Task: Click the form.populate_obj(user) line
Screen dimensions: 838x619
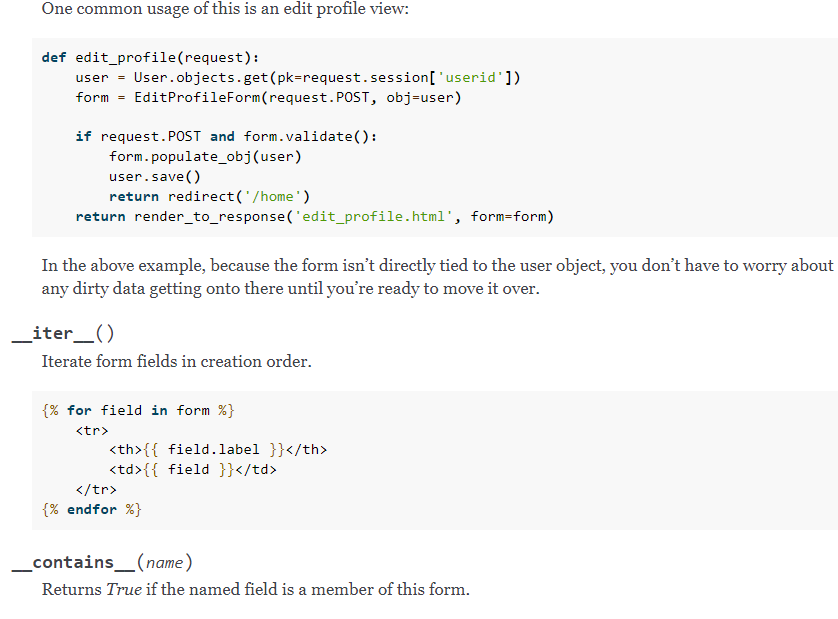Action: point(205,156)
